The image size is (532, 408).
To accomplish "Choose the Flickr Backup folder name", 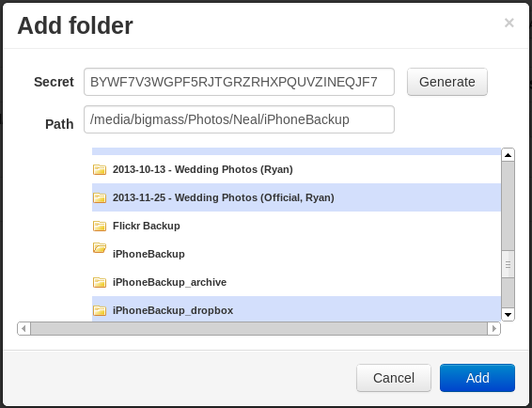I will (x=147, y=226).
